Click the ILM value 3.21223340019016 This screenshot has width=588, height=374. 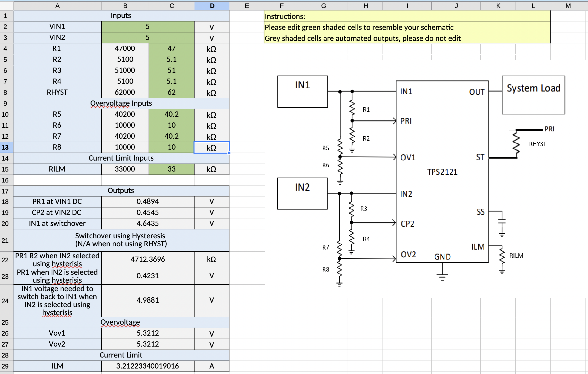click(x=148, y=366)
